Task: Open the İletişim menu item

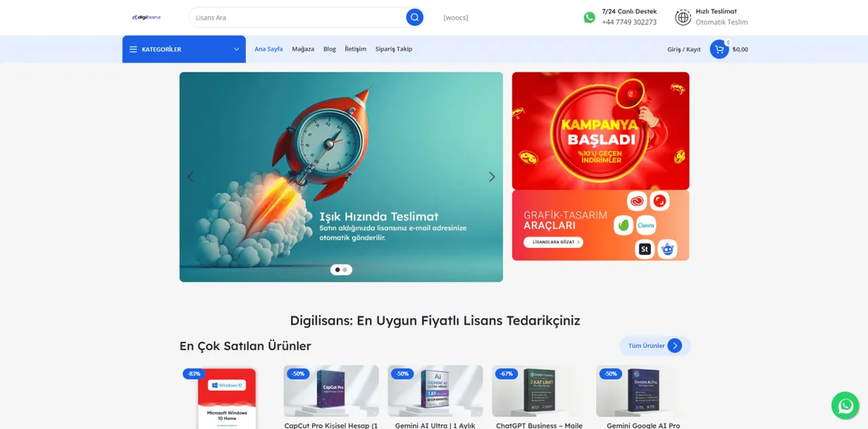Action: point(355,49)
